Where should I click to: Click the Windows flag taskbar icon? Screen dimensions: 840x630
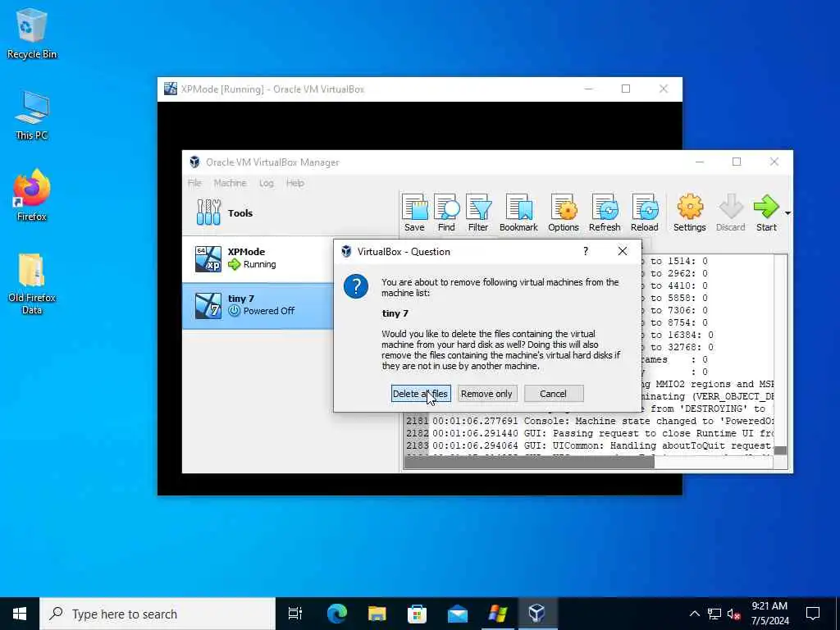coord(498,614)
